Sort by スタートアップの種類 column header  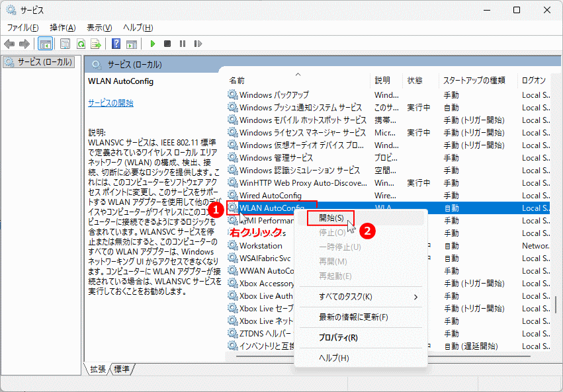[x=478, y=81]
